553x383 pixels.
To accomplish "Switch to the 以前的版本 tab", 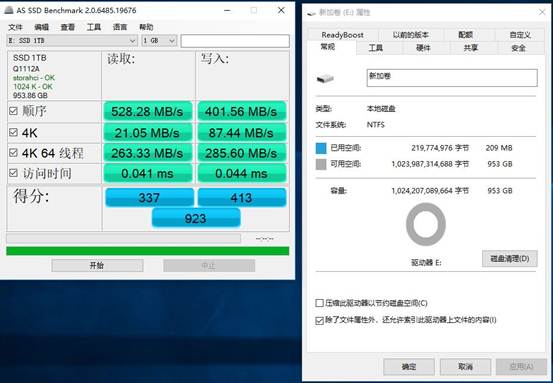I will [x=411, y=35].
